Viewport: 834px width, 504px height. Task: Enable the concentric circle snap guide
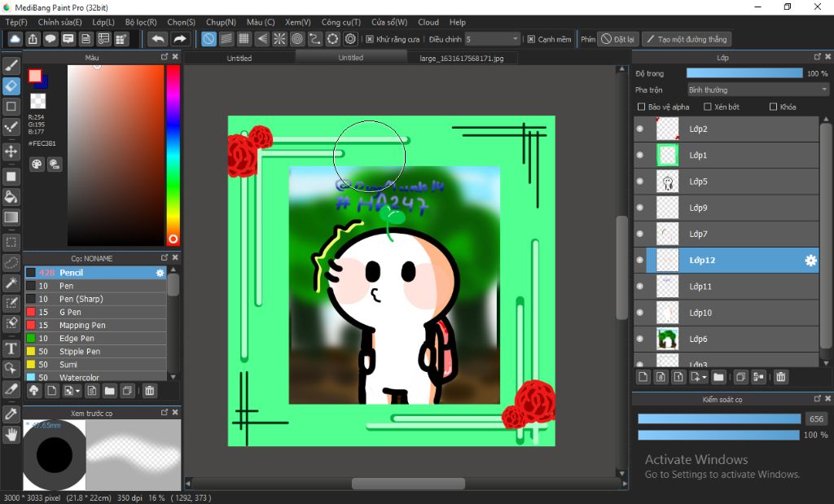click(297, 39)
